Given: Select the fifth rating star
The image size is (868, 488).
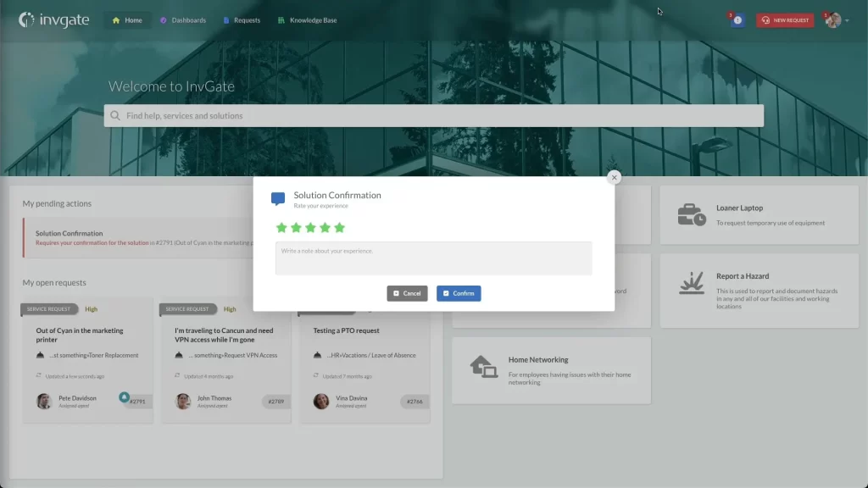Looking at the screenshot, I should pyautogui.click(x=339, y=227).
